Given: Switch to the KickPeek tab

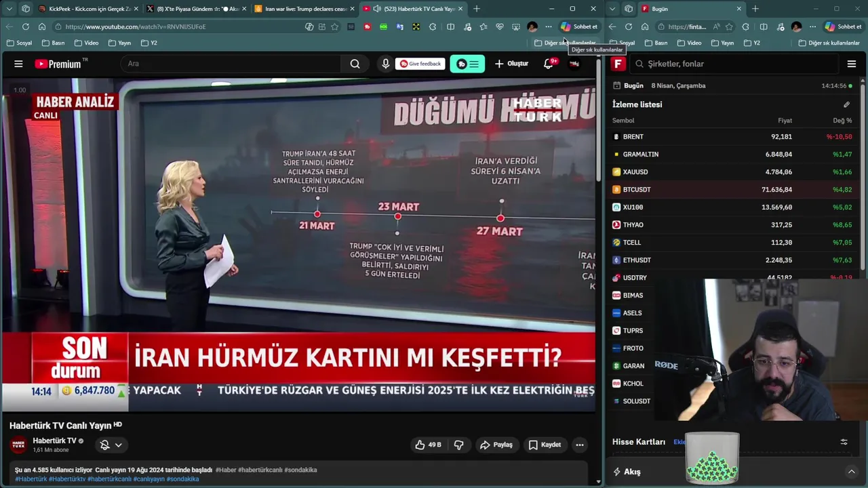Looking at the screenshot, I should (x=88, y=9).
